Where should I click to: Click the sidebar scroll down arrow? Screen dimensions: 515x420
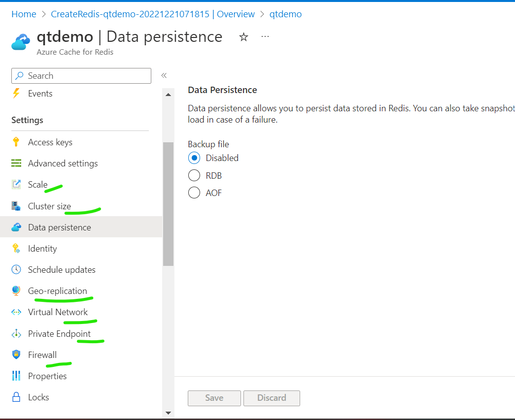(168, 413)
